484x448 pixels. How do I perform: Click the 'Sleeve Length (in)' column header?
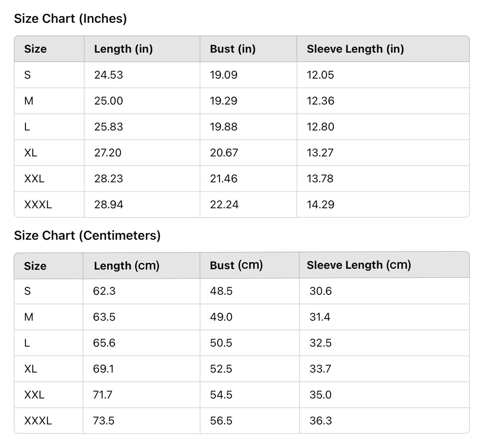point(355,49)
